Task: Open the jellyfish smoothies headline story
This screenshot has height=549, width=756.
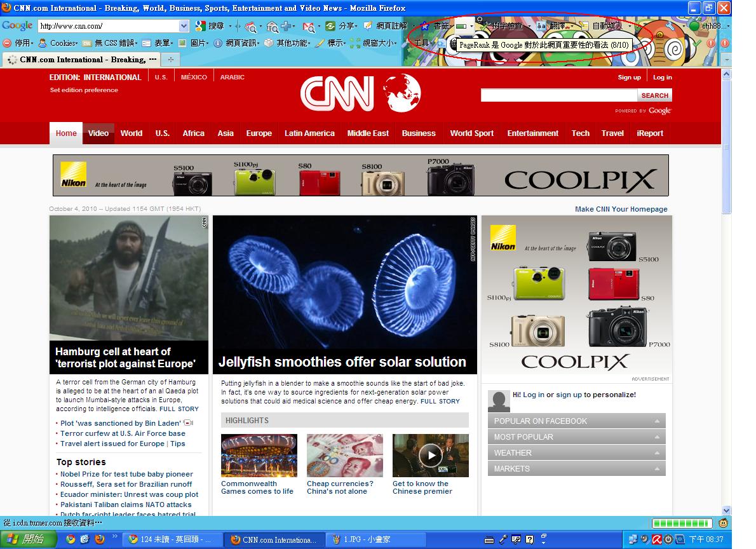Action: 342,362
